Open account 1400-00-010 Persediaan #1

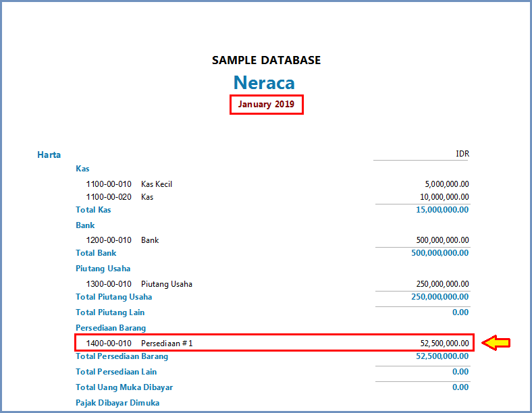[x=139, y=343]
